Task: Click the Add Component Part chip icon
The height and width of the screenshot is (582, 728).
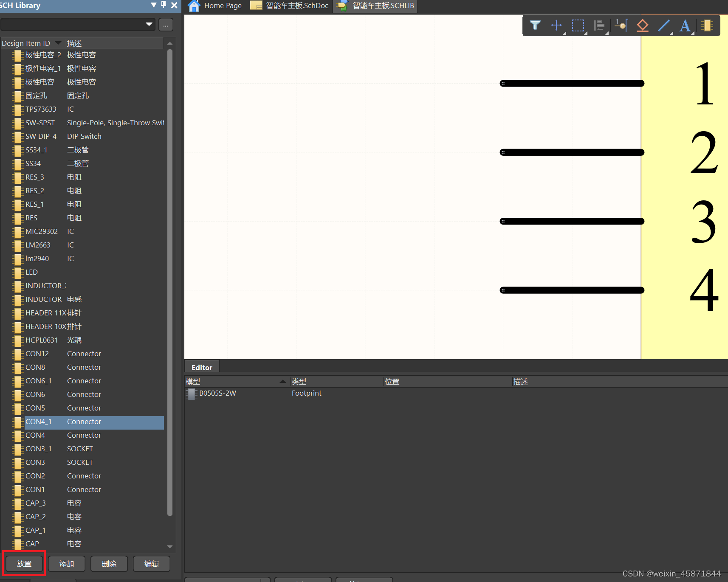Action: pyautogui.click(x=707, y=25)
